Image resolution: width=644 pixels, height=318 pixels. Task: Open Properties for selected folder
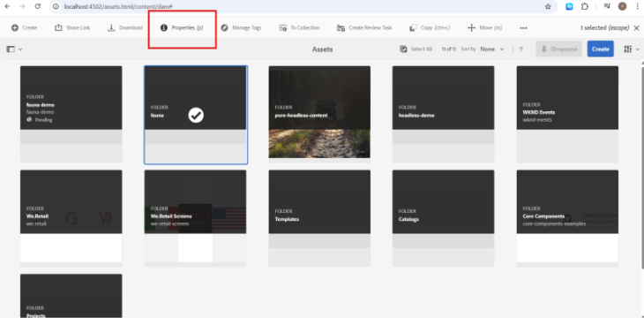point(182,28)
